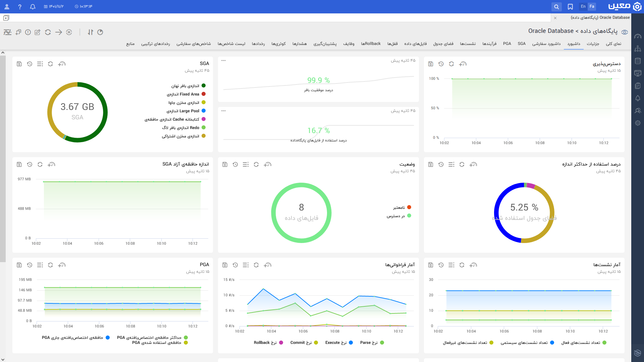Close the Oracle Database tab
This screenshot has height=362, width=644.
555,18
